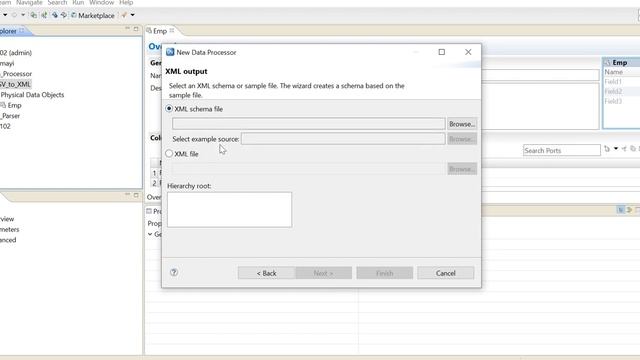Open the leftmost toolbar dropdown arrow
Viewport: 640px width, 360px height.
click(5, 15)
